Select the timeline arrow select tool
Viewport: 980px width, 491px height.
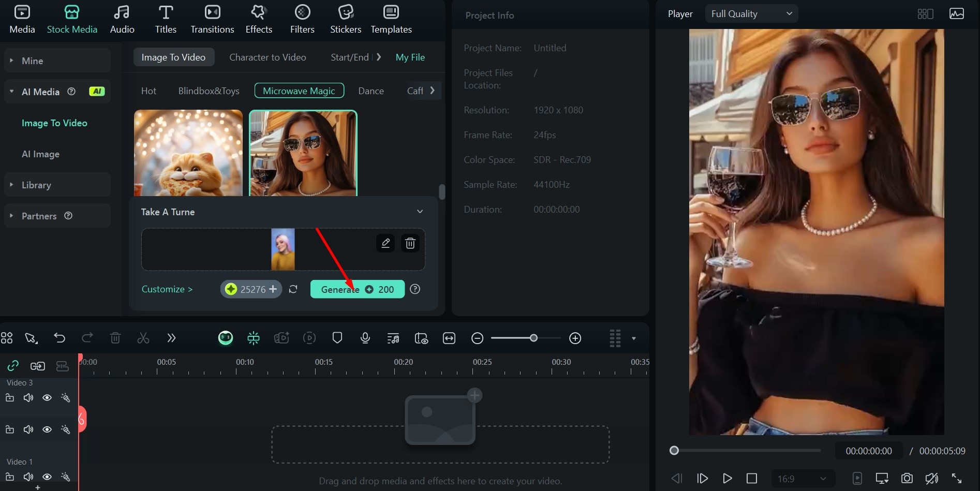coord(31,338)
